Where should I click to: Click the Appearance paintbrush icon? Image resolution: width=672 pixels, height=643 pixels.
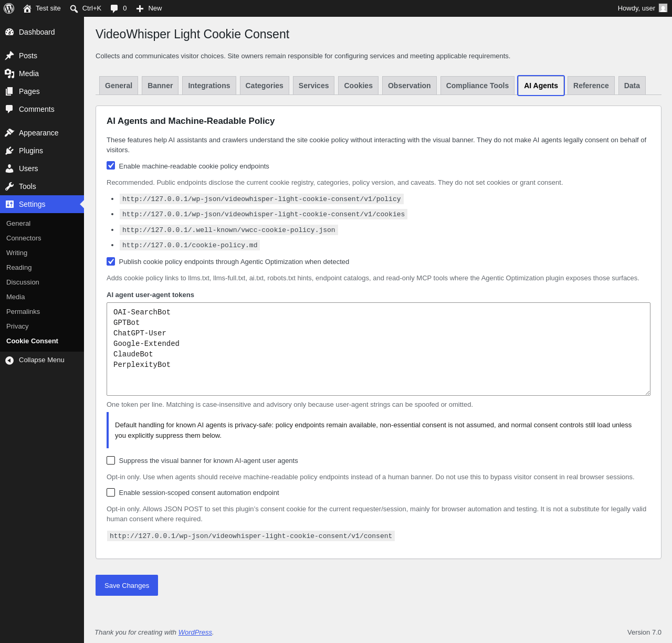coord(9,133)
